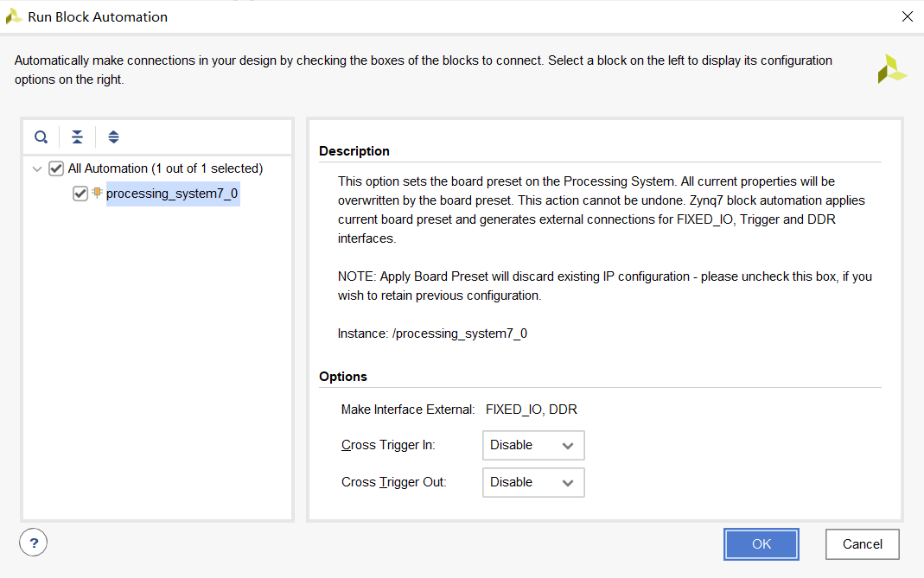This screenshot has height=578, width=924.
Task: Click the Options section heading
Action: tap(343, 377)
